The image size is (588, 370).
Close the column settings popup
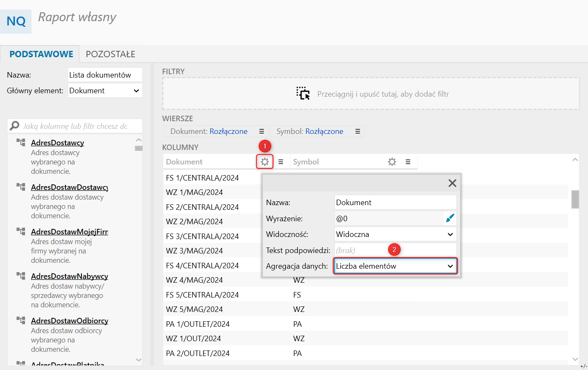pyautogui.click(x=452, y=183)
